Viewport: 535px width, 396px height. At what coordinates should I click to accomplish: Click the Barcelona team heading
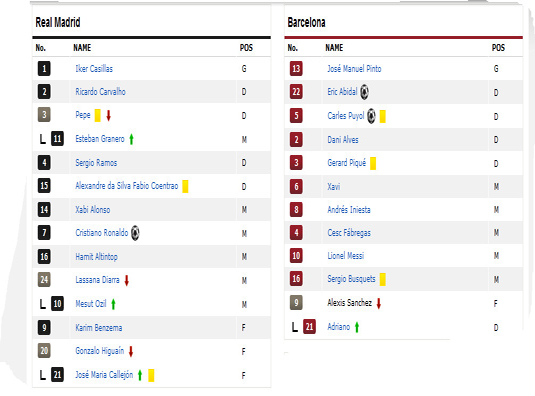click(306, 23)
